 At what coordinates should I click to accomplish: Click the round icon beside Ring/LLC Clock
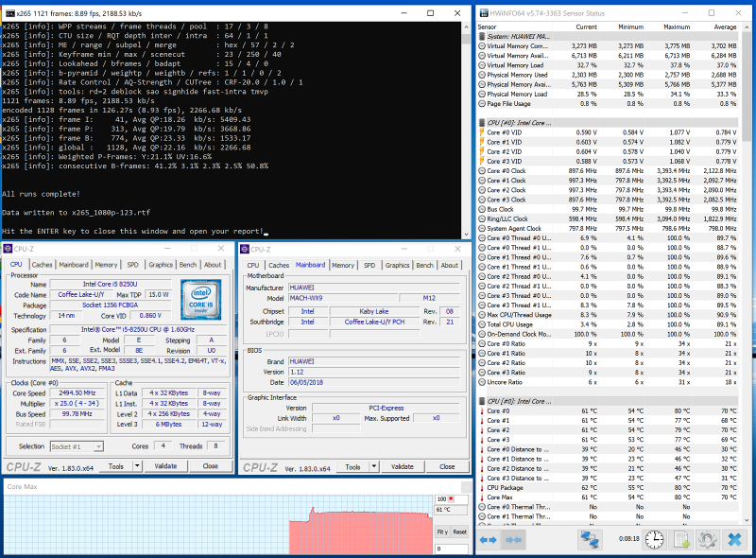tap(482, 218)
